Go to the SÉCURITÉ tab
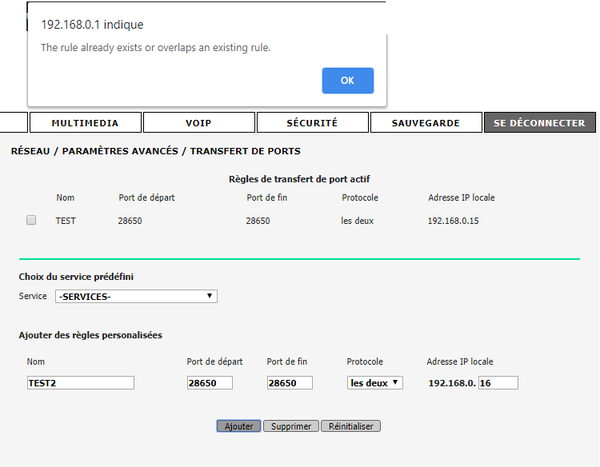 point(312,123)
